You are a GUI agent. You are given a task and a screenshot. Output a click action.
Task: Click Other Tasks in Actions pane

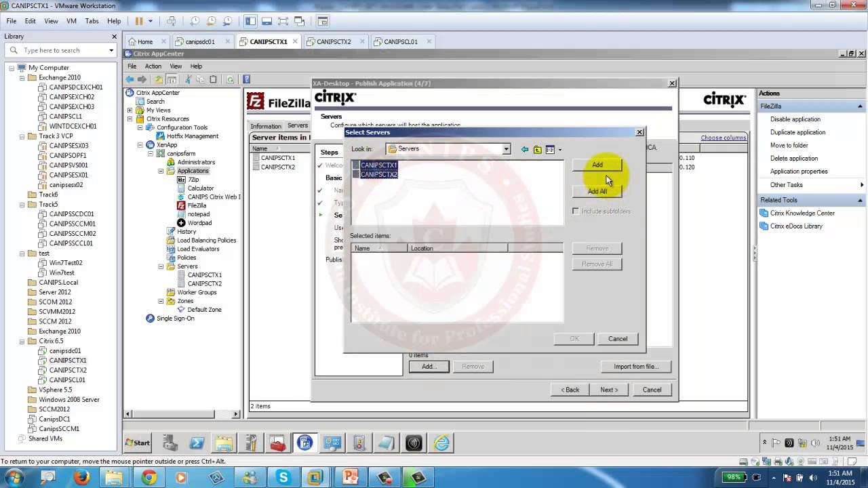pos(786,185)
